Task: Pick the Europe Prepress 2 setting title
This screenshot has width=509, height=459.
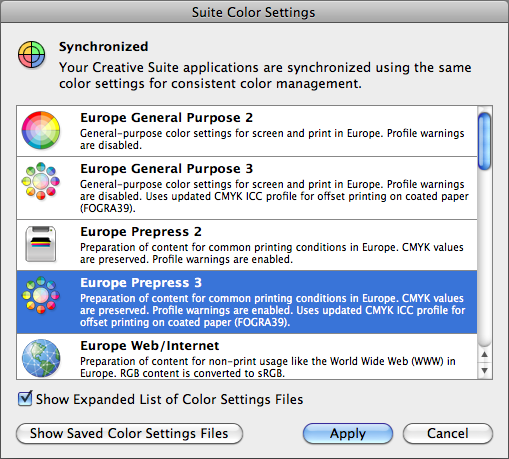Action: (141, 232)
